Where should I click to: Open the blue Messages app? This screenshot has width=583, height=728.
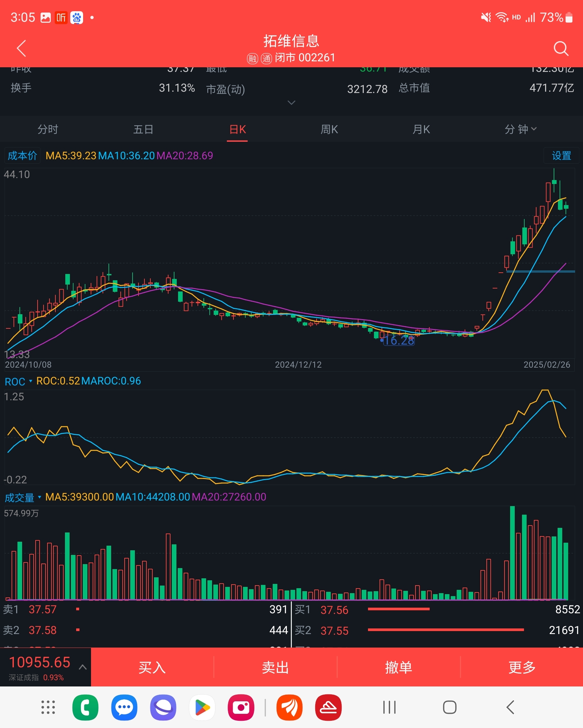pyautogui.click(x=124, y=708)
